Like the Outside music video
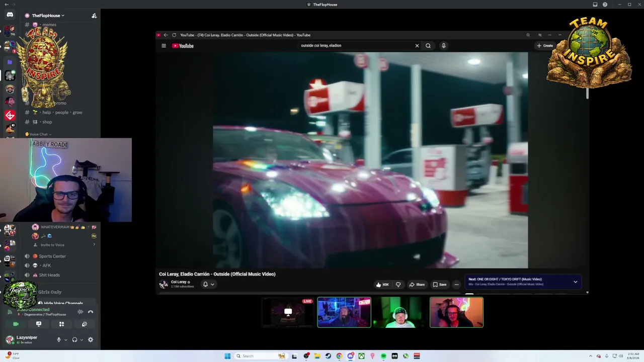The height and width of the screenshot is (362, 644). [x=382, y=285]
